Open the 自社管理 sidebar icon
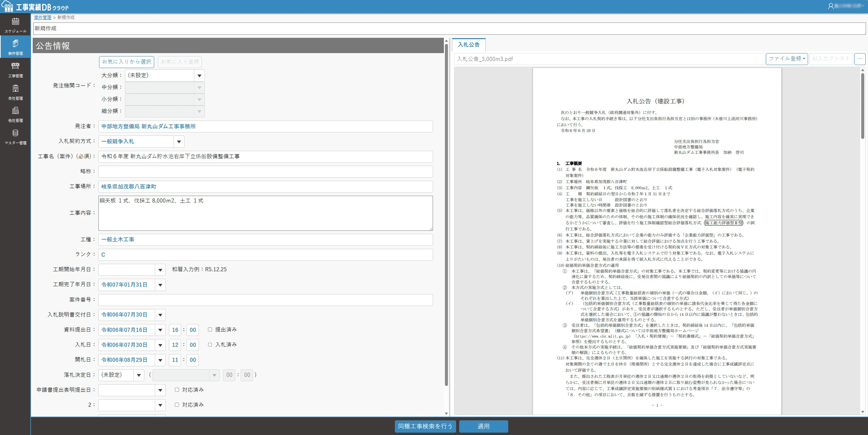The image size is (868, 435). tap(15, 92)
